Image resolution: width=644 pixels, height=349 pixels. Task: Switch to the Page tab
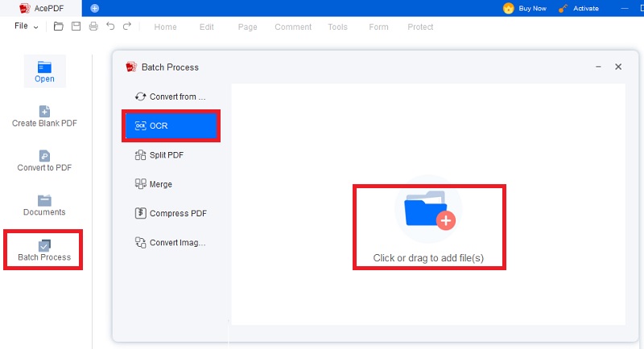(x=248, y=27)
